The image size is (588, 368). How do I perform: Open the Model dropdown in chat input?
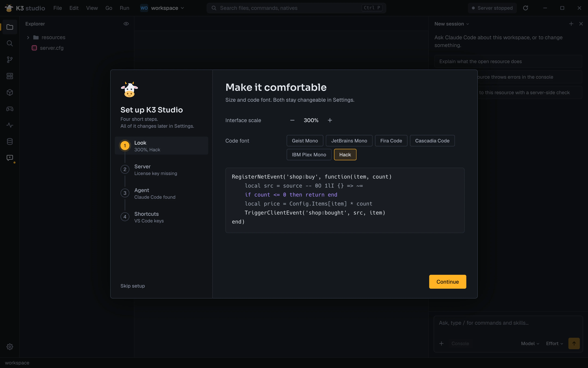[530, 343]
